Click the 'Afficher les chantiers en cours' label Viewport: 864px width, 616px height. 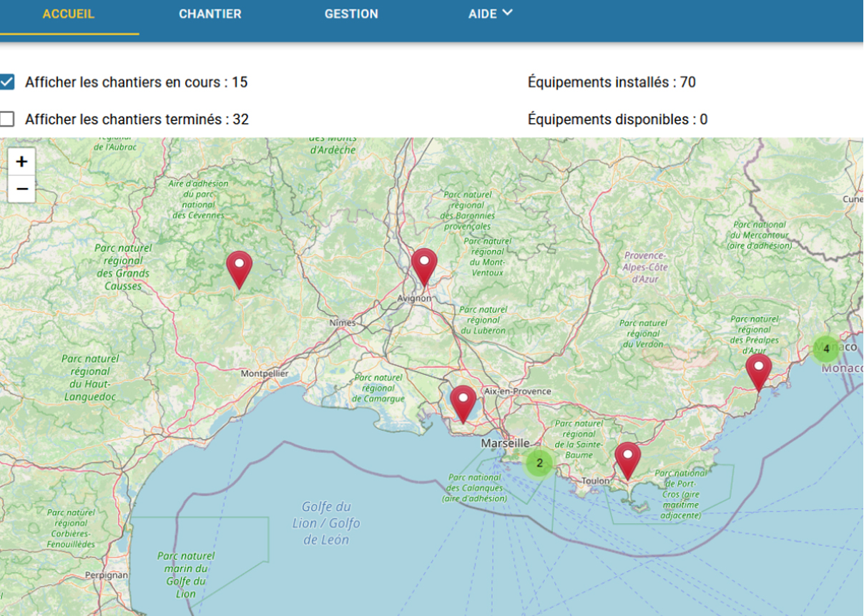point(136,82)
